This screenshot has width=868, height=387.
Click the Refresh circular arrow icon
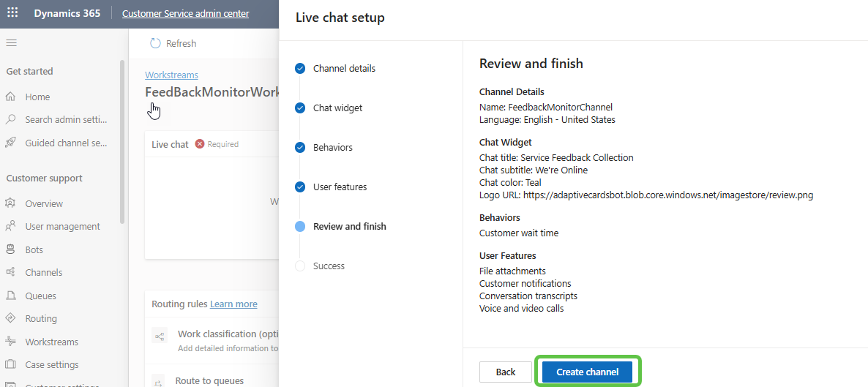coord(155,43)
